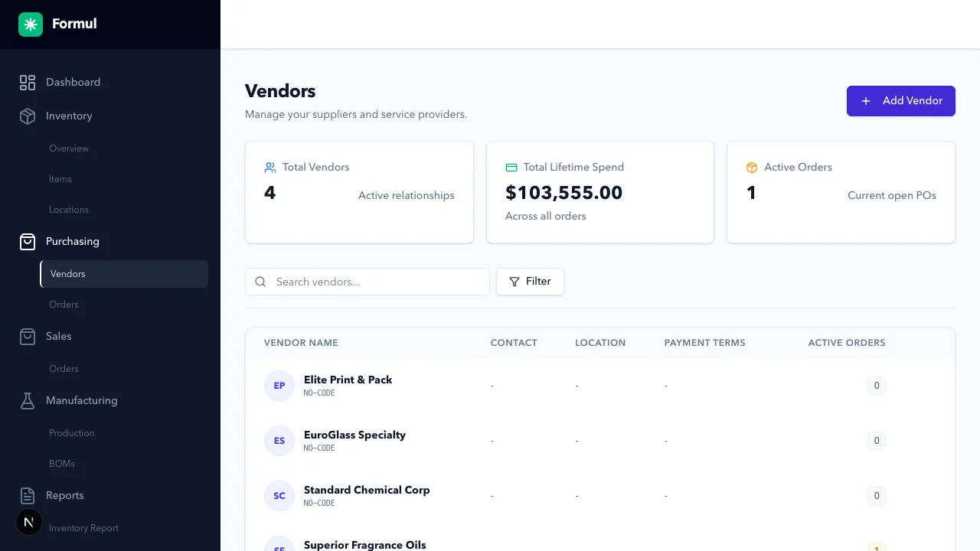The width and height of the screenshot is (980, 551).
Task: Click the Manufacturing flask icon
Action: pos(28,401)
